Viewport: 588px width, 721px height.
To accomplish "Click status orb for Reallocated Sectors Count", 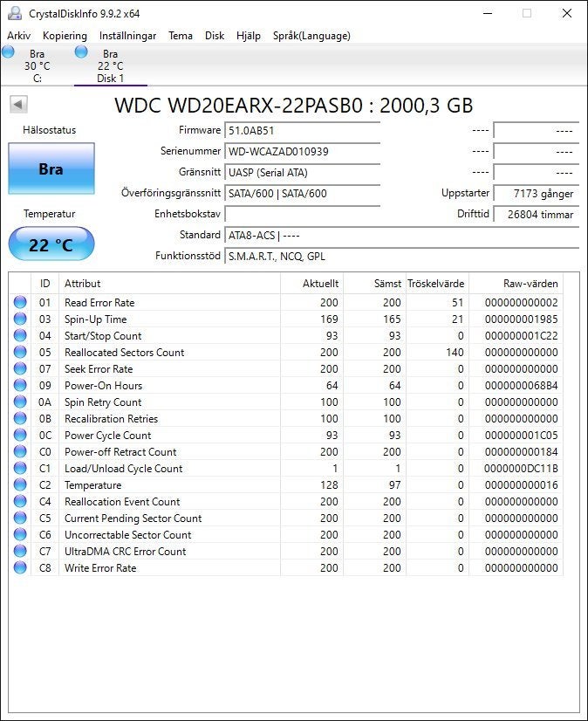I will click(20, 352).
